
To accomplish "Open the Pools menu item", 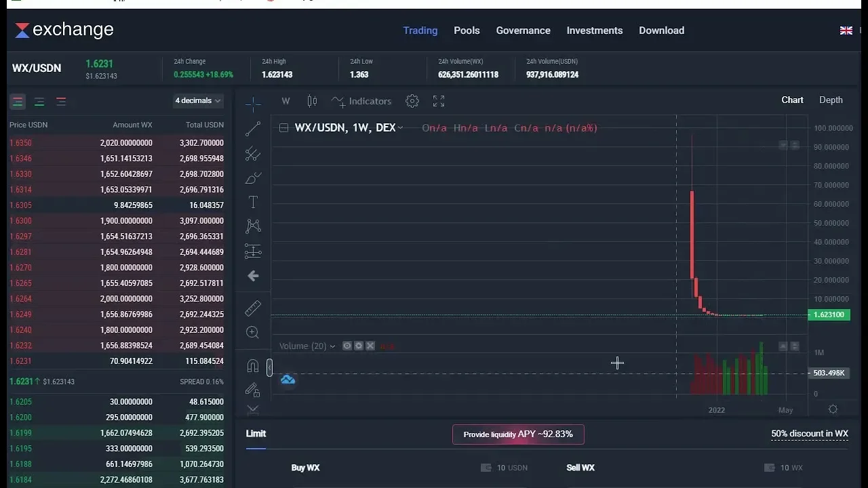I will click(x=467, y=30).
